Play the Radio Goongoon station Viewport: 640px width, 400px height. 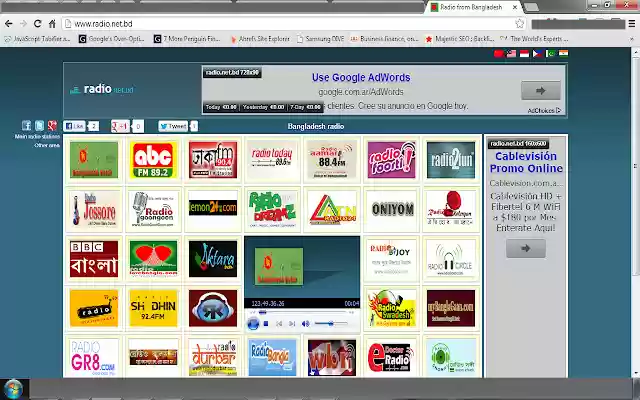tap(153, 209)
